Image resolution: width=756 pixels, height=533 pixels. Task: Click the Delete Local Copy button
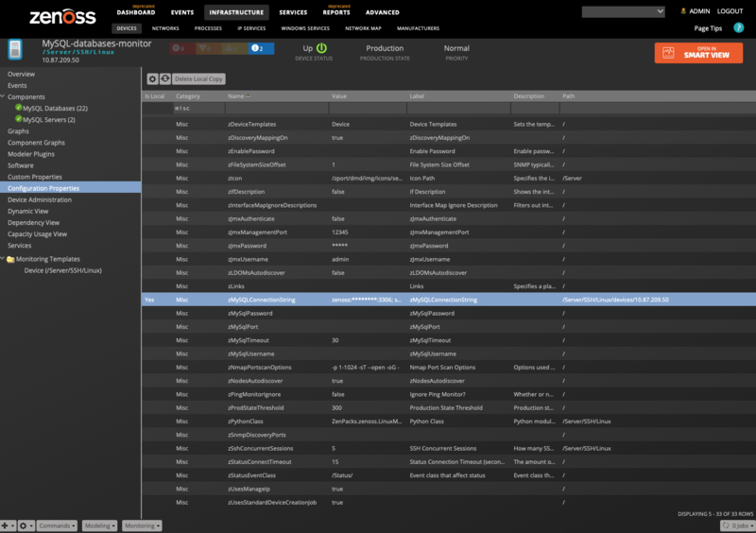click(x=198, y=78)
